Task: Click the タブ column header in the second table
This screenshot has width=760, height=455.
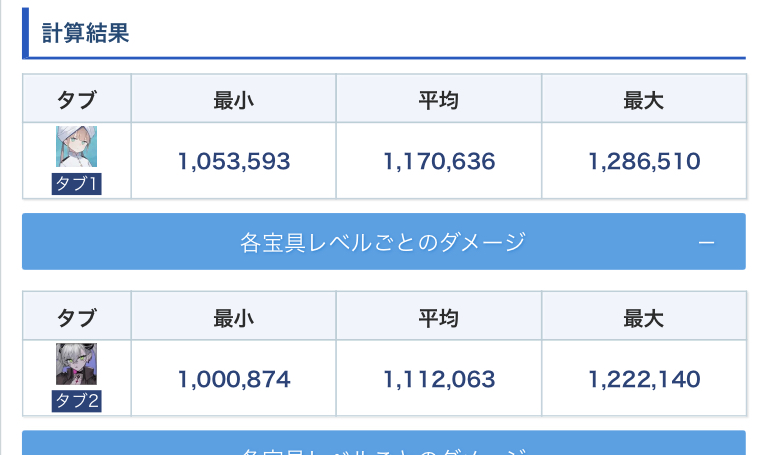Action: click(x=76, y=318)
